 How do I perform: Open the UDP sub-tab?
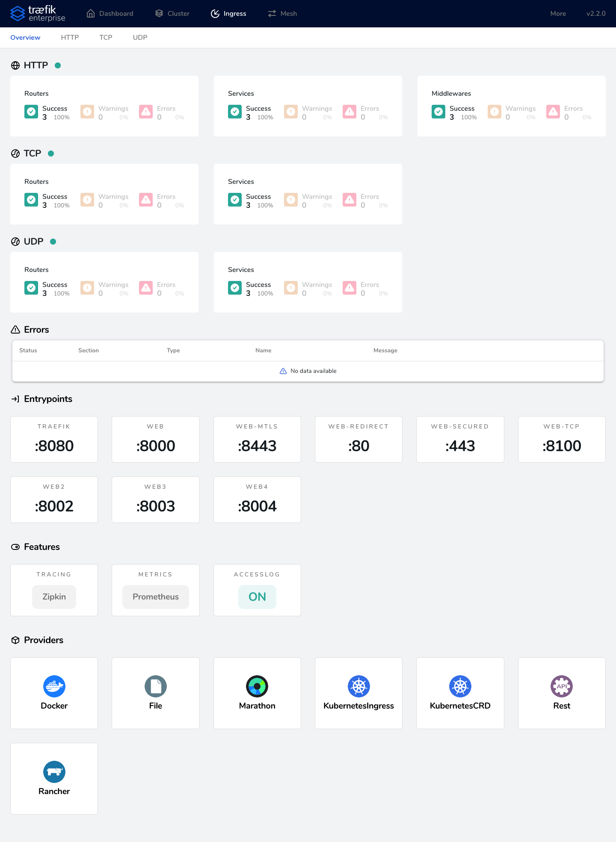pyautogui.click(x=140, y=38)
